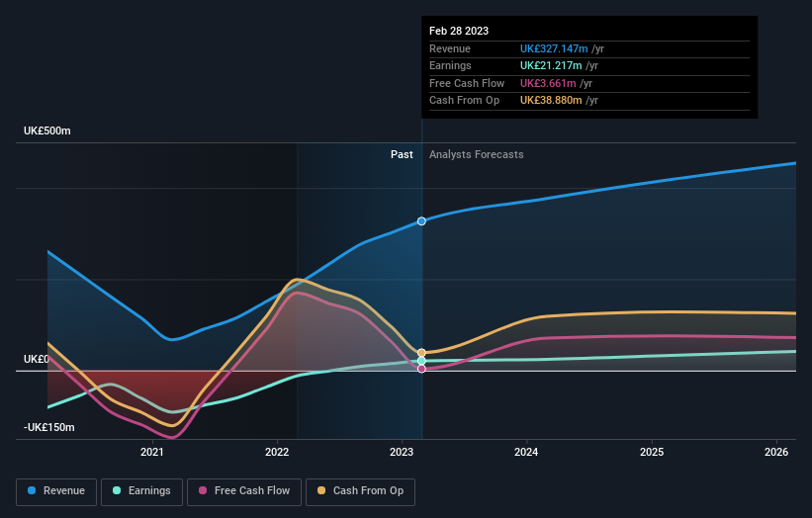Screen dimensions: 812x518
Task: Click the 2022 x-axis label
Action: point(277,453)
